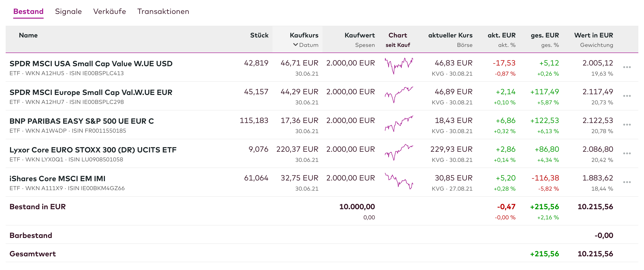Open three-dot menu for iShares Core row
The height and width of the screenshot is (270, 644).
(627, 182)
